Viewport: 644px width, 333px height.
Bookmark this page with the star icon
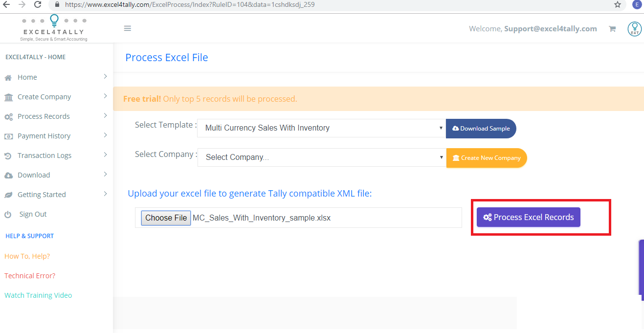tap(618, 4)
